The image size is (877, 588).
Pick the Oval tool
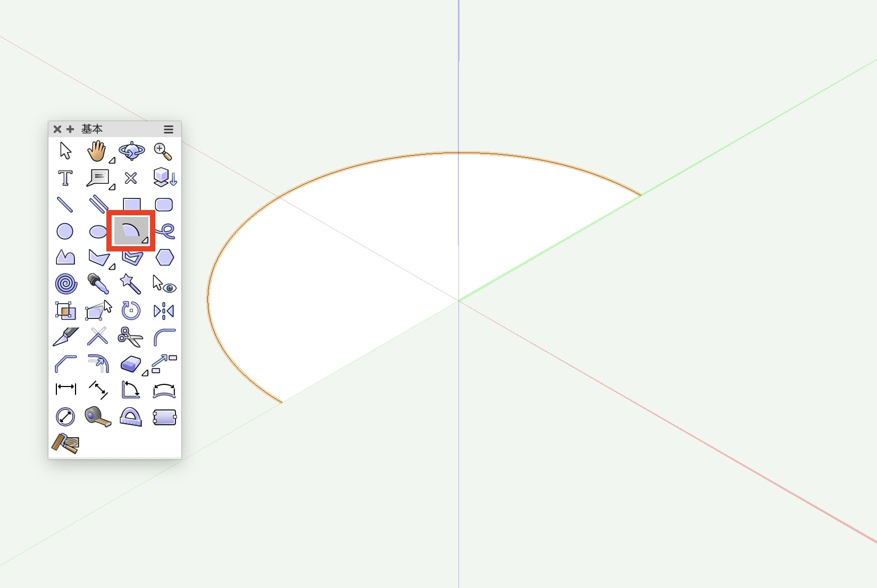tap(98, 231)
